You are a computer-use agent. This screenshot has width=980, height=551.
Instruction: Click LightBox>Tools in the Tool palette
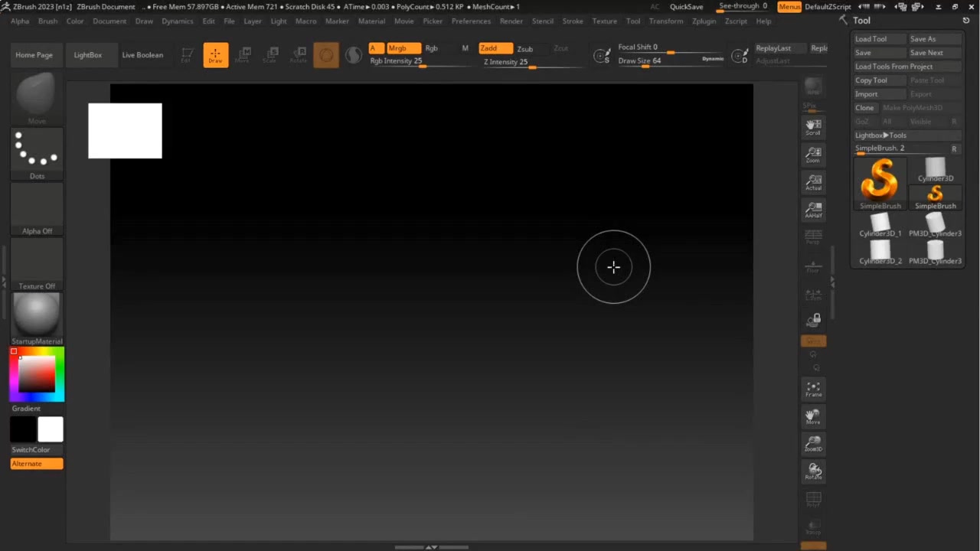(x=879, y=135)
